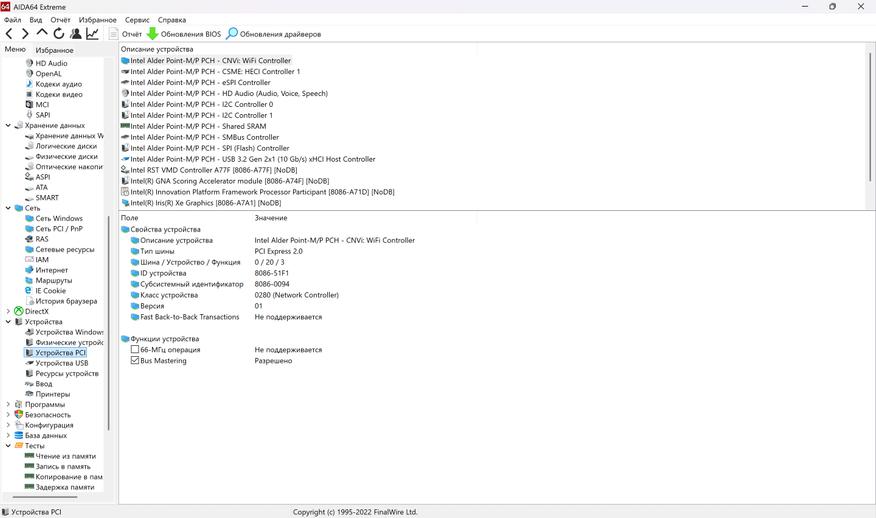The width and height of the screenshot is (876, 518).
Task: Expand the Программы tree node
Action: point(8,404)
